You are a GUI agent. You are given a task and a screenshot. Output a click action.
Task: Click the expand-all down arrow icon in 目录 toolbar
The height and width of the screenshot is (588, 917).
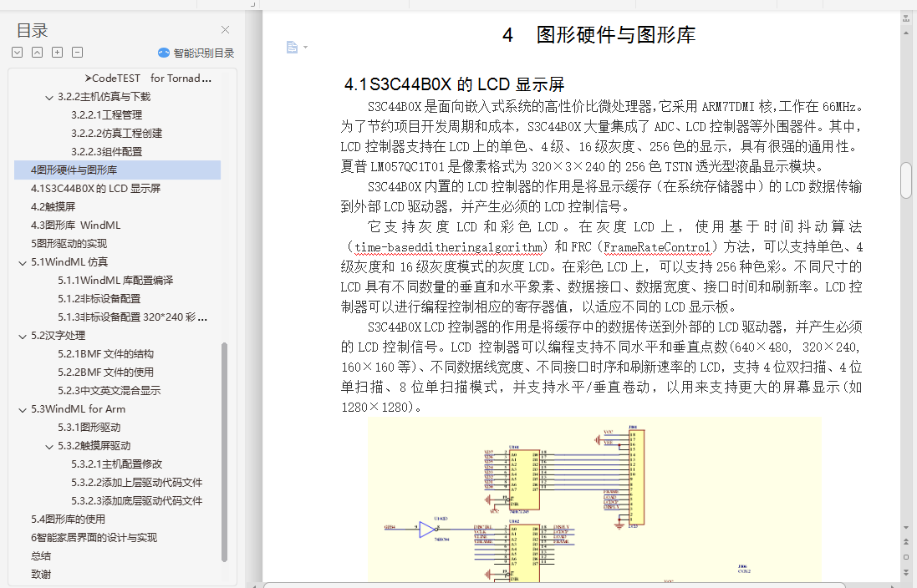click(x=18, y=53)
